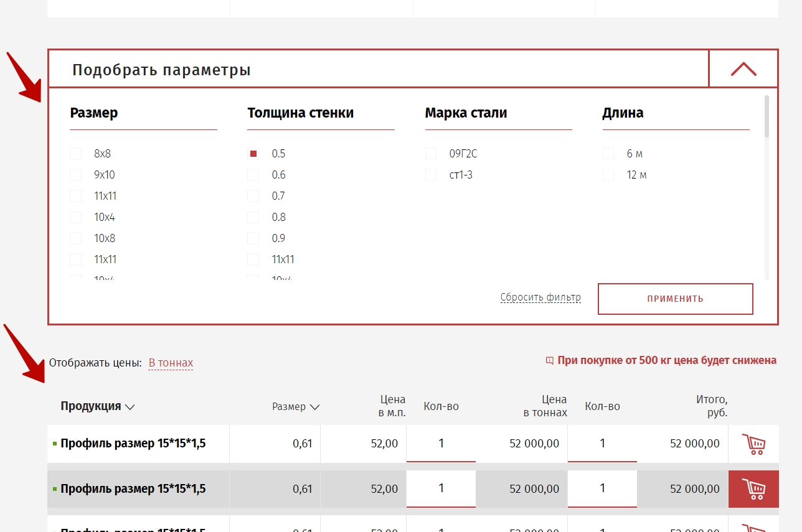Open the first Профиль размер 15*15*1,5 product
This screenshot has width=802, height=532.
click(x=133, y=444)
